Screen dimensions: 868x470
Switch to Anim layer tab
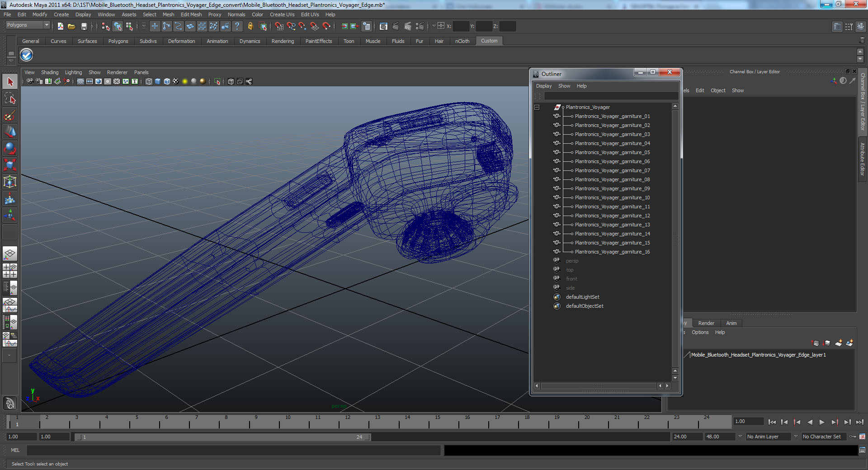click(731, 323)
